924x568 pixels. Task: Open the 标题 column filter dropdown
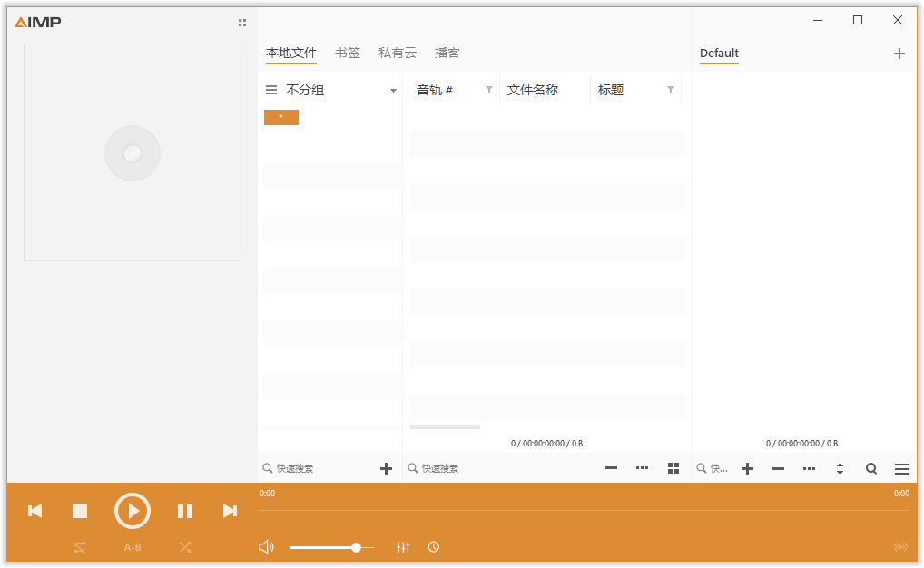pos(671,90)
